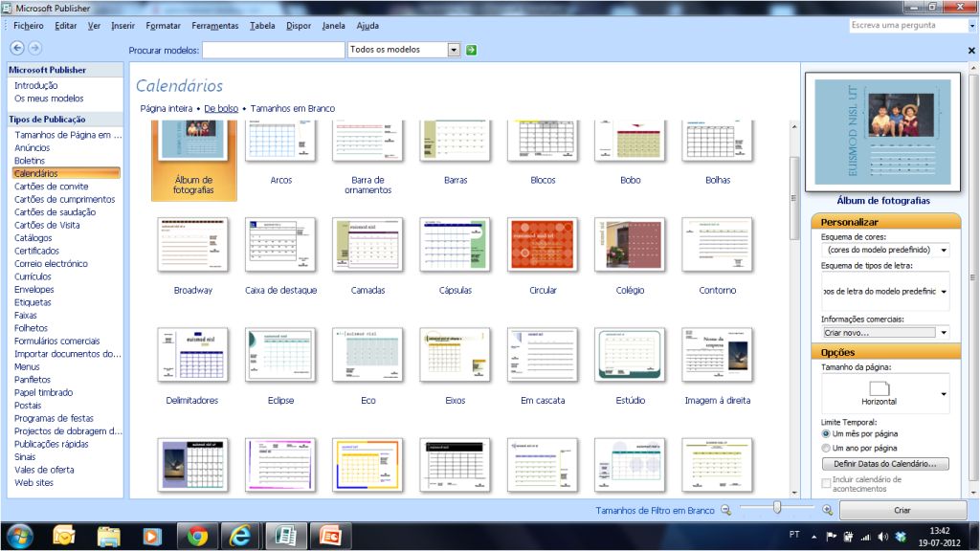Choose Folhetos publication type
Viewport: 980px width, 551px height.
(31, 328)
